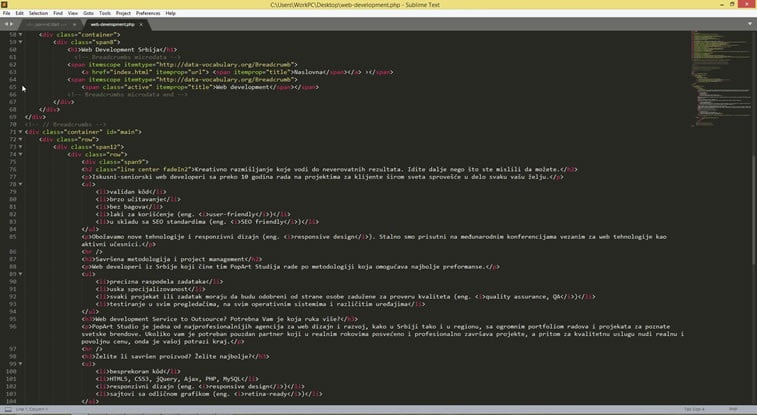Click 'quality assurance, QA' text
757x415 pixels.
coord(524,296)
